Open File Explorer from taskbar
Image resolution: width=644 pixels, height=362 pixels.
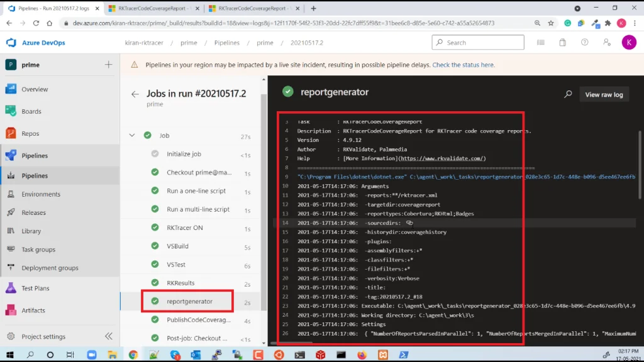(x=112, y=354)
